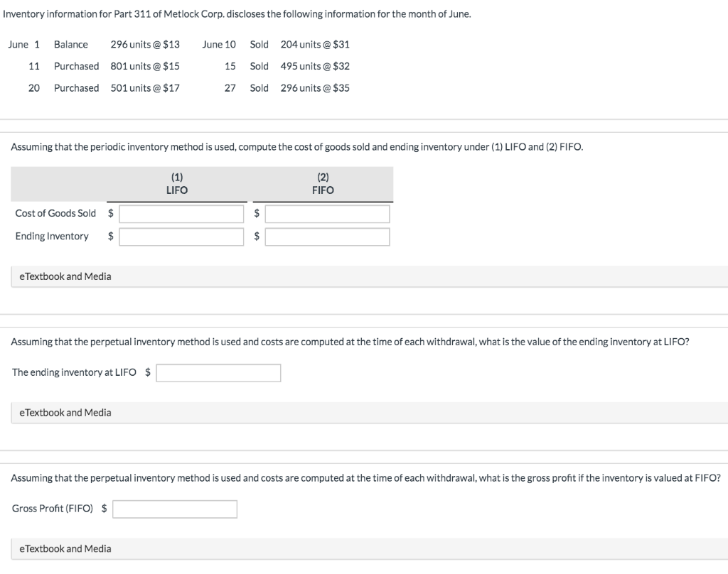Select the text '296 units @ $13'

pyautogui.click(x=145, y=45)
